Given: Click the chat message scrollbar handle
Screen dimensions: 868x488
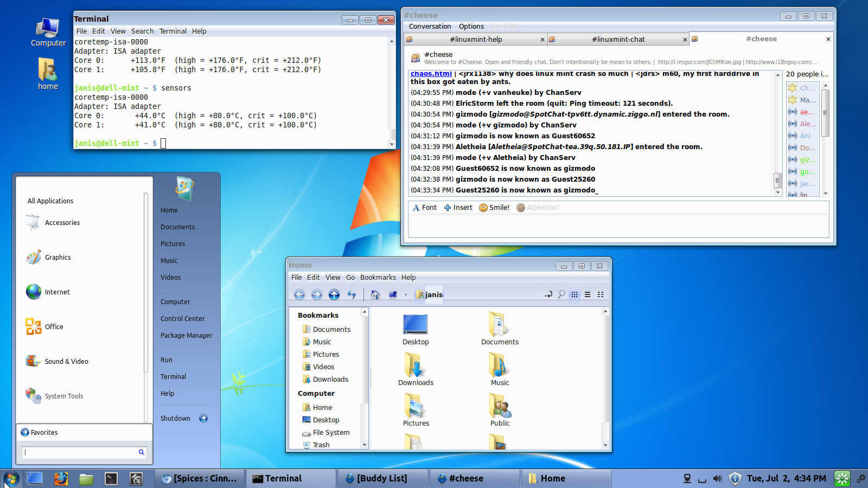Looking at the screenshot, I should [777, 180].
